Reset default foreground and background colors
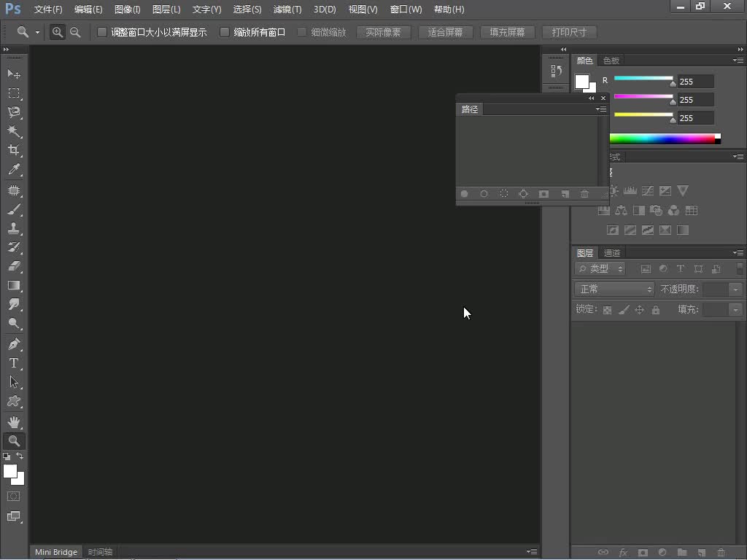Screen dimensions: 747x560 (7, 456)
